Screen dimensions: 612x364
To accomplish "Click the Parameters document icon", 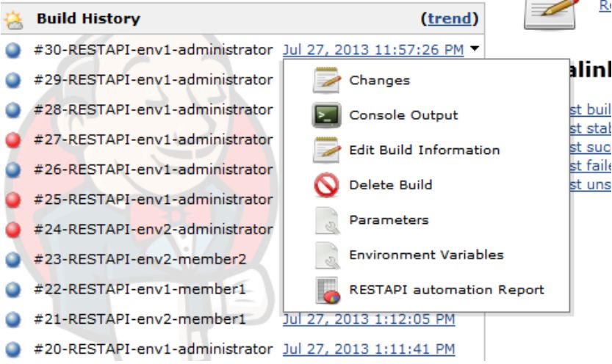I will click(328, 220).
